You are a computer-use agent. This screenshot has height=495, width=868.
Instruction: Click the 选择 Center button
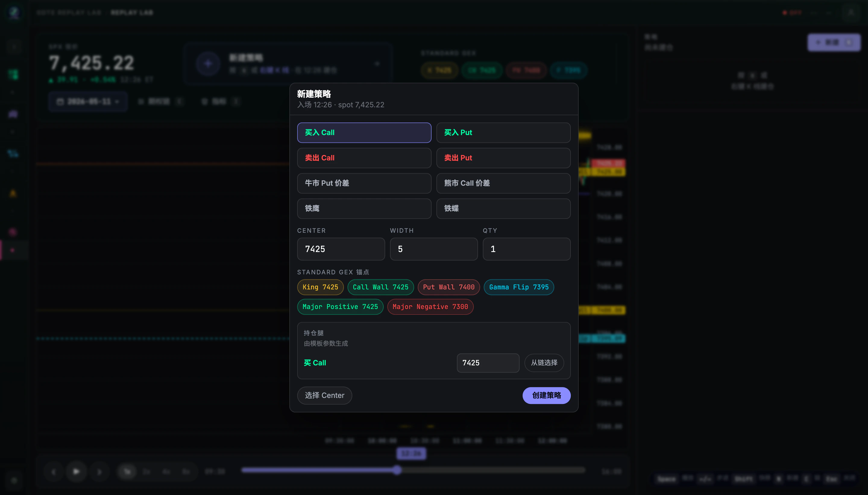point(325,396)
